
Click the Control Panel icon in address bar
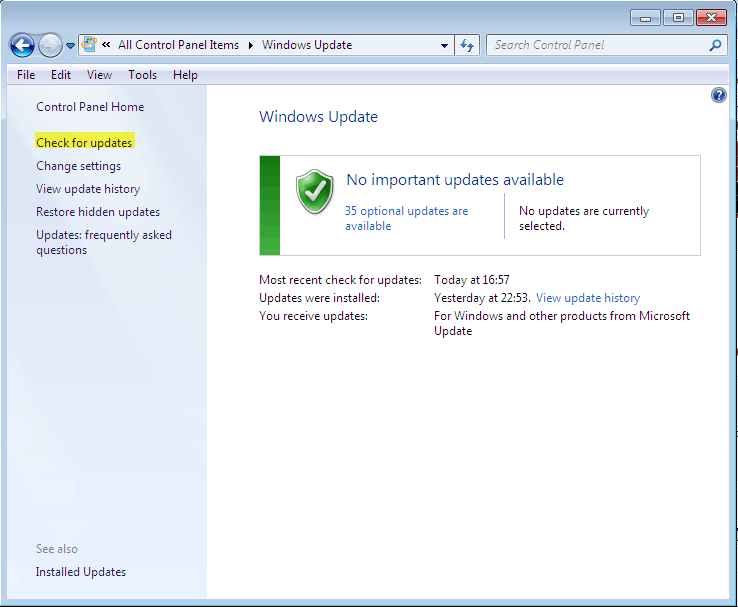coord(89,45)
